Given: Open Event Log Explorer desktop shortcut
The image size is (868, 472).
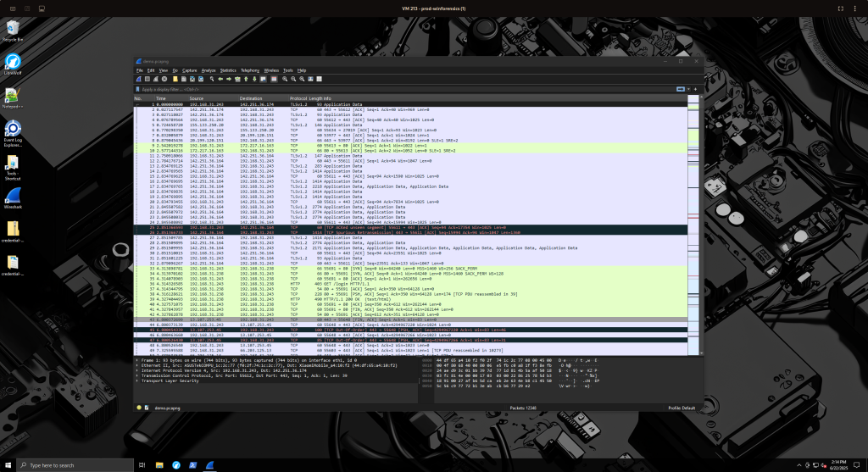Looking at the screenshot, I should 13,133.
